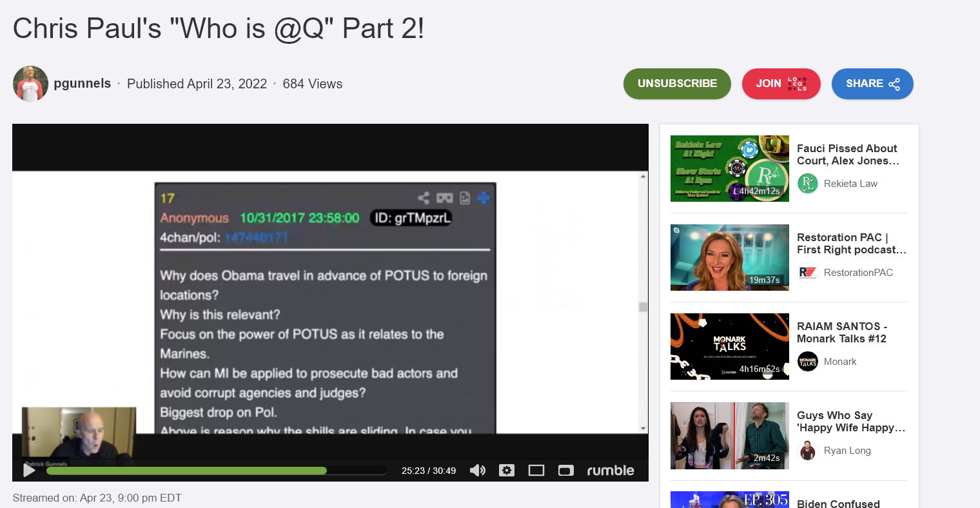Open the pgunnels channel avatar
This screenshot has width=980, height=508.
[30, 84]
